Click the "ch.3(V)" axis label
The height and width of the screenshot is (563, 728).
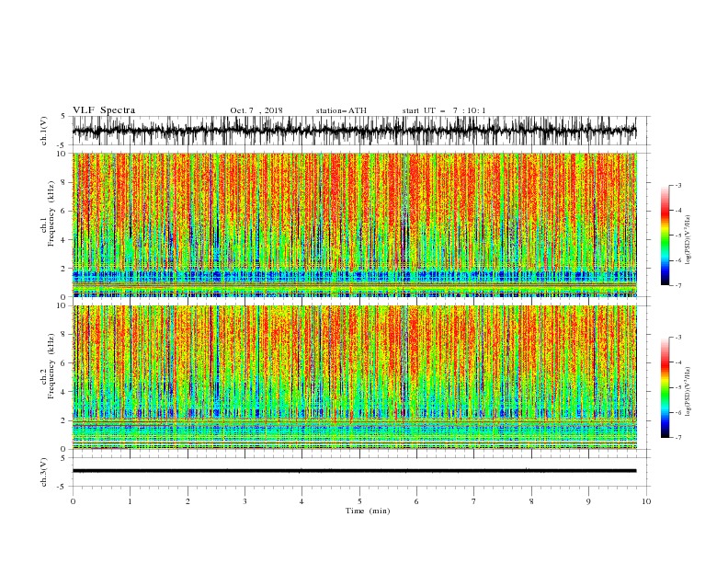pos(44,472)
